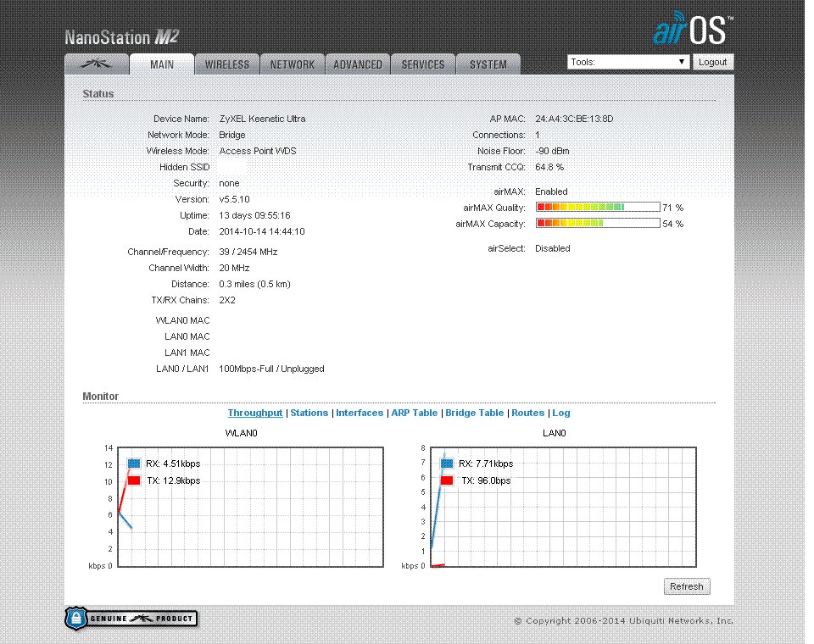This screenshot has width=814, height=644.
Task: Select the Ubiquiti copyright text
Action: point(623,620)
